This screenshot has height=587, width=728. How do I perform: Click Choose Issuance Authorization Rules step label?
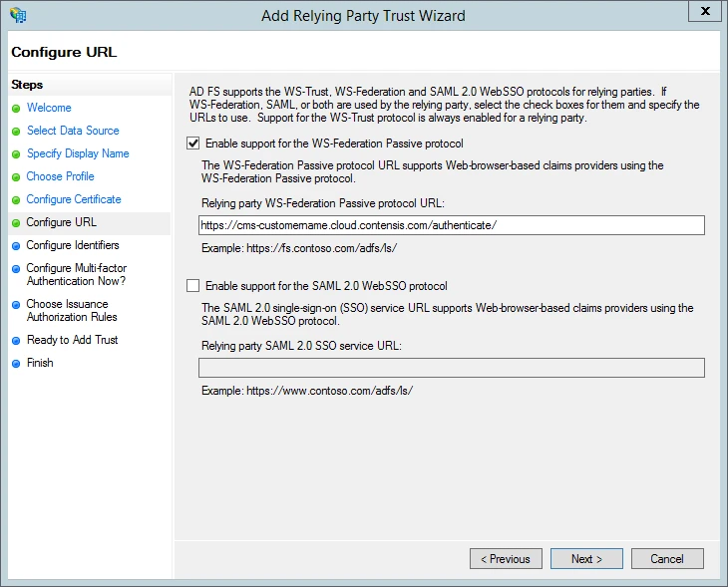(72, 310)
